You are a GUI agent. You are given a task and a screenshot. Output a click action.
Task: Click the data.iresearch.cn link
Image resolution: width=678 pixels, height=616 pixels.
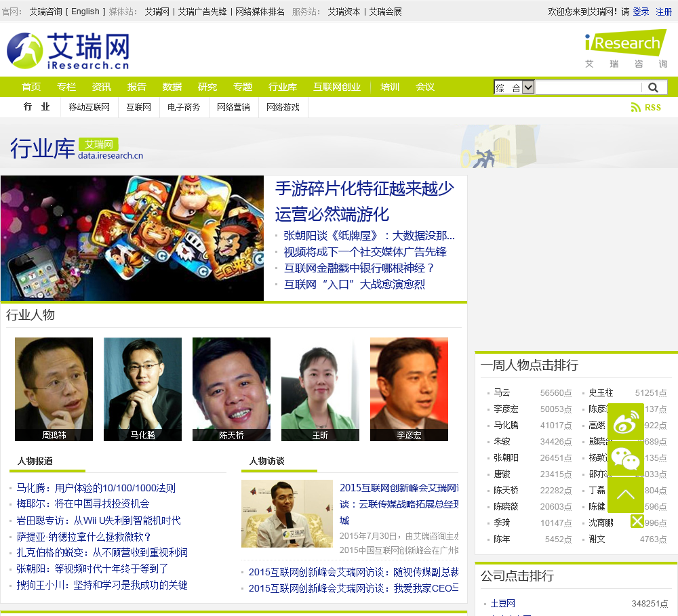[x=111, y=156]
